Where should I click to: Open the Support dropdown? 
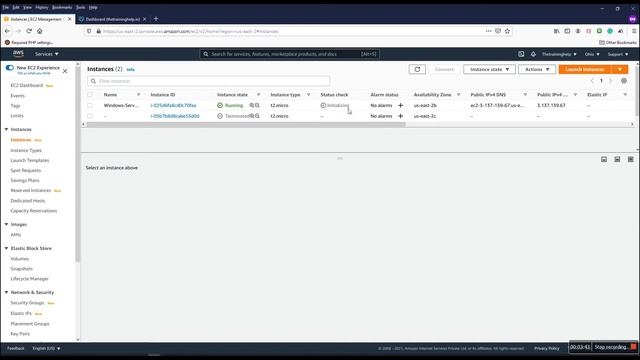[618, 54]
